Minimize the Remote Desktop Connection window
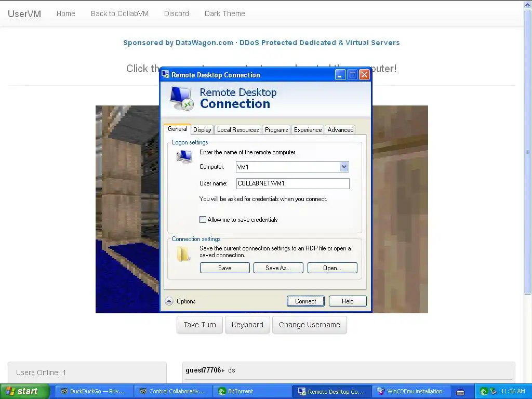This screenshot has height=399, width=532. [340, 75]
